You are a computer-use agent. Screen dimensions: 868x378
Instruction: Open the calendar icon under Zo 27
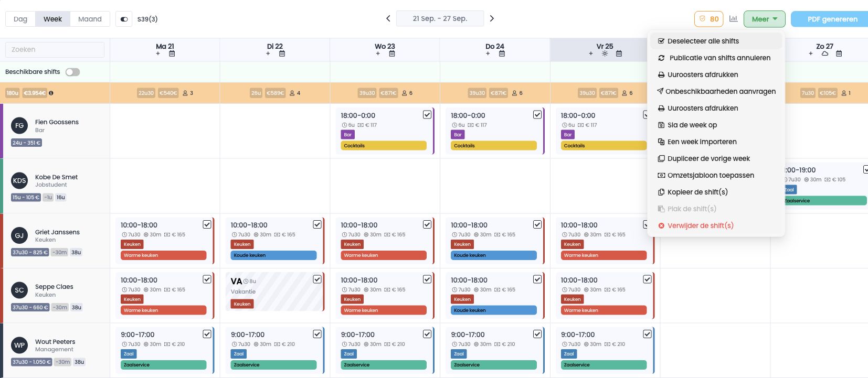point(839,53)
